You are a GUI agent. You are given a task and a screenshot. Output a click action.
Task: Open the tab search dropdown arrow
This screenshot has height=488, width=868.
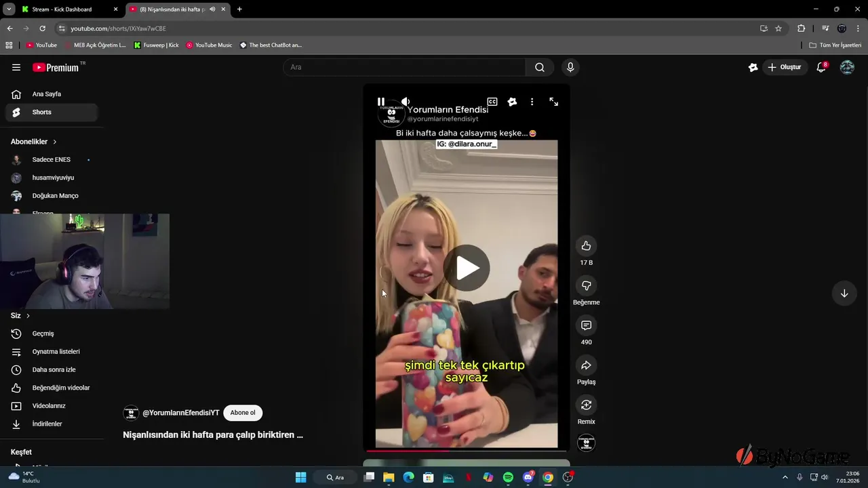[x=8, y=9]
